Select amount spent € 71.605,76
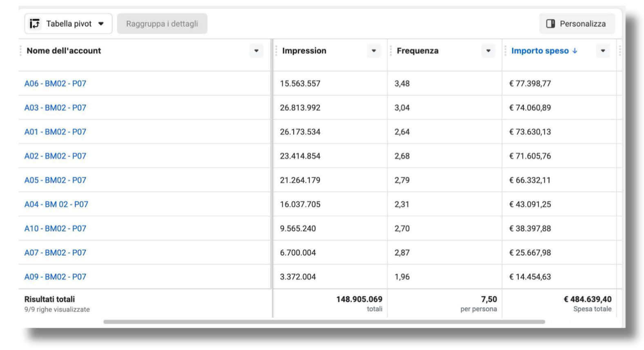 530,156
